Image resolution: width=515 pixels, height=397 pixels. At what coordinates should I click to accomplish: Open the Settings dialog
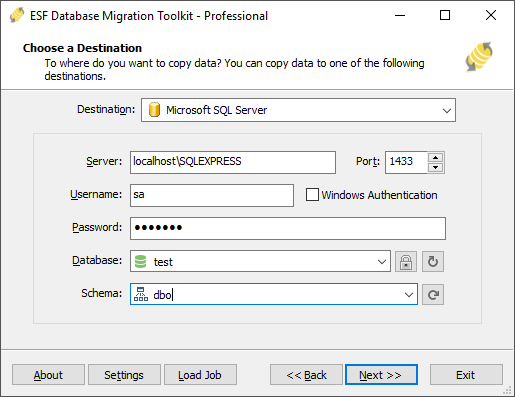124,375
